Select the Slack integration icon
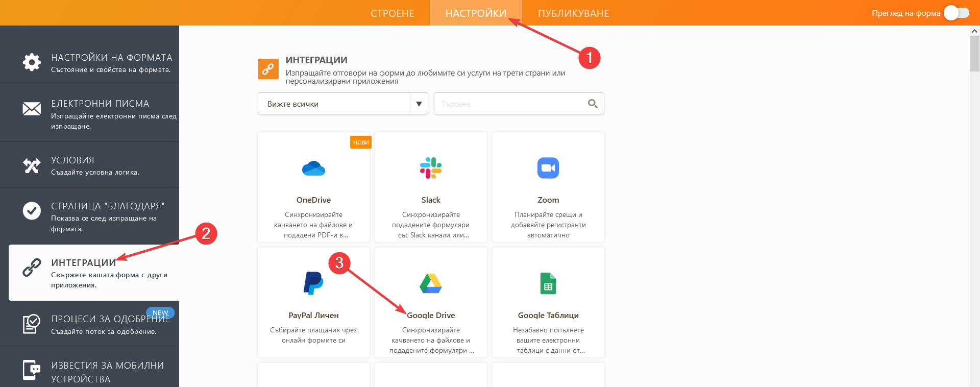This screenshot has width=980, height=387. click(x=431, y=168)
